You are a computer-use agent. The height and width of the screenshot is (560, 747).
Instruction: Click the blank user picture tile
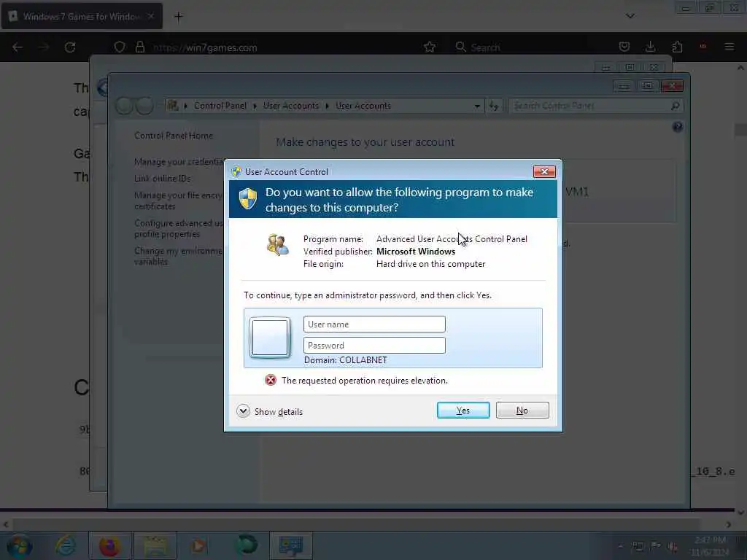coord(270,338)
